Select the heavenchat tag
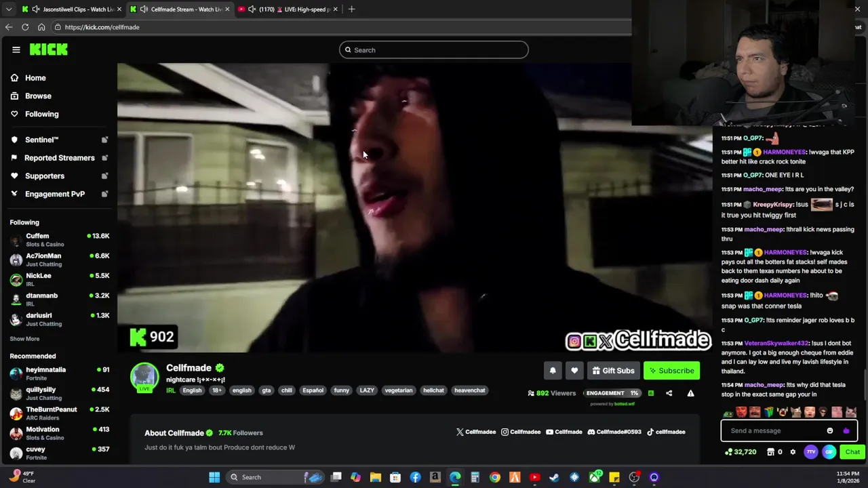Screen dimensions: 868x488 click(470, 390)
